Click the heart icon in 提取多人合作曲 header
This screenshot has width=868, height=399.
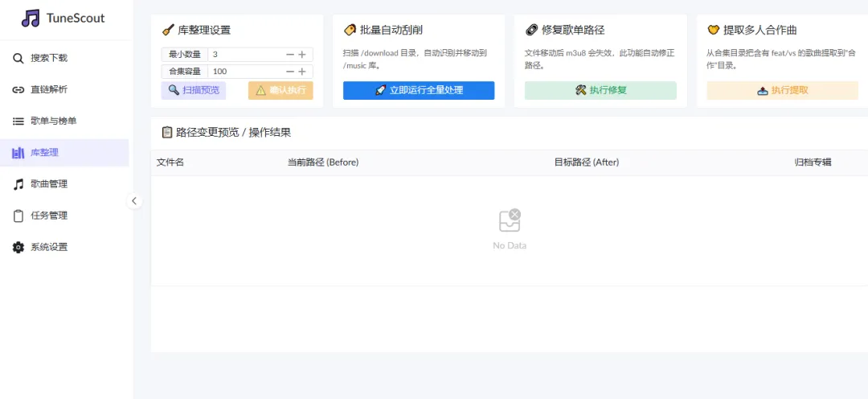(714, 30)
